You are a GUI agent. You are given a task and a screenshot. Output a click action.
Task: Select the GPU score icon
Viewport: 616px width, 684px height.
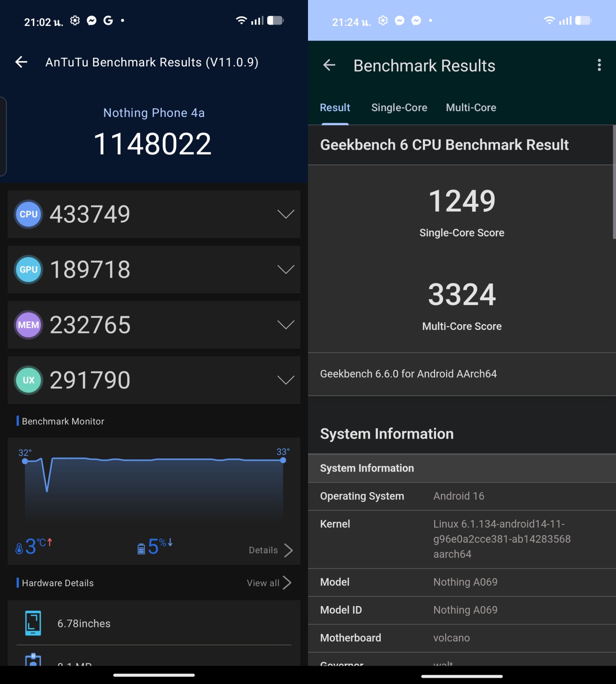pyautogui.click(x=28, y=269)
